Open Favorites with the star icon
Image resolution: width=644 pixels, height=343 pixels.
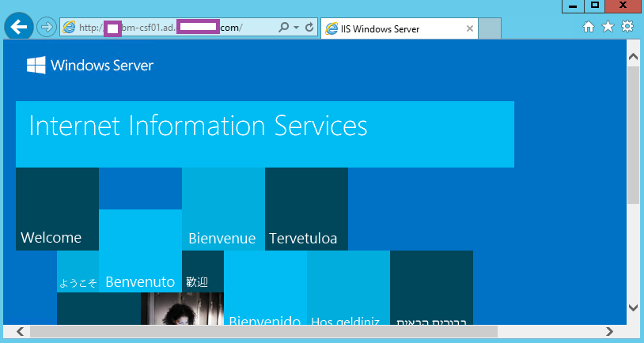pyautogui.click(x=608, y=27)
